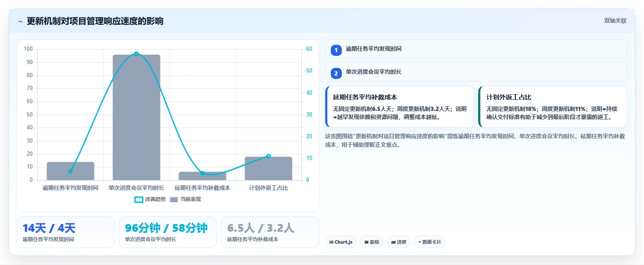This screenshot has width=644, height=265.
Task: Click the 双轴关联 label in the header
Action: pos(615,21)
